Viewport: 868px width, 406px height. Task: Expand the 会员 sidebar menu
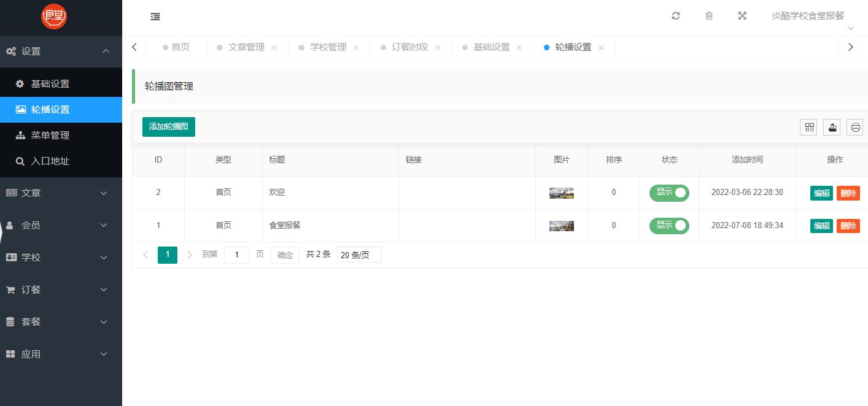(61, 225)
